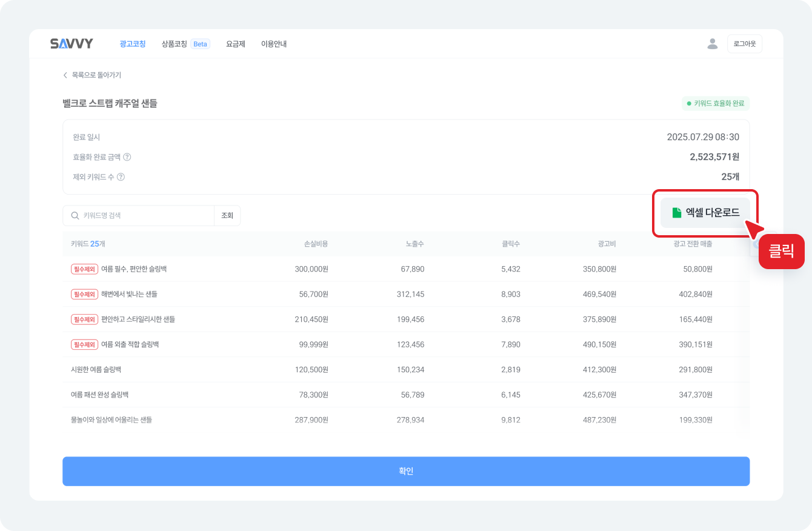Select keyword 여름 외출 적합 슬링백
Screen dimensions: 812x531
point(130,344)
